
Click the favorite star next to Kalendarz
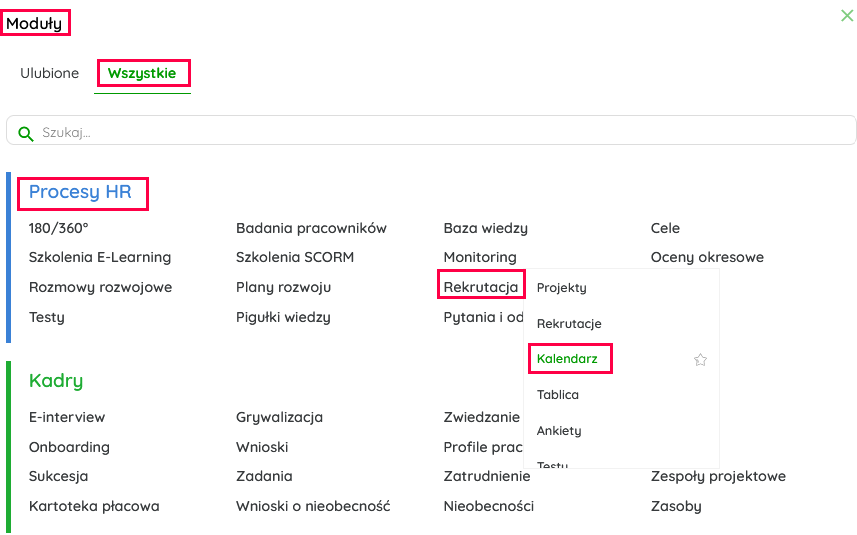(x=700, y=360)
